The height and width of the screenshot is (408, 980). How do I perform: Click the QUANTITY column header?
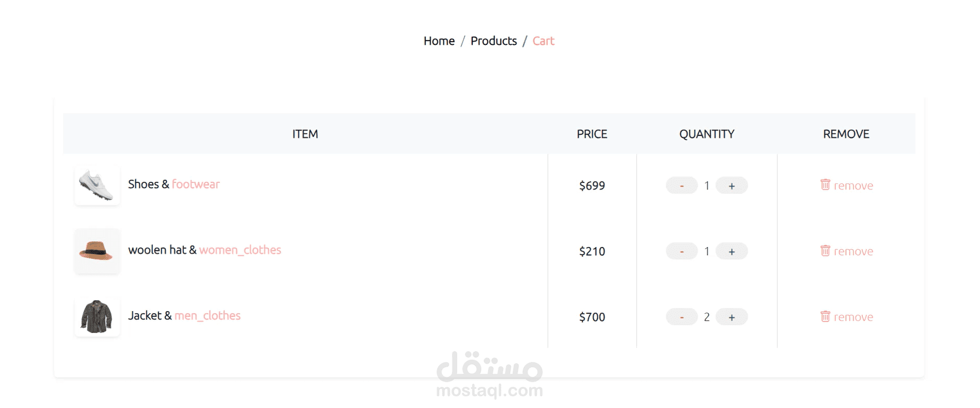pos(707,134)
